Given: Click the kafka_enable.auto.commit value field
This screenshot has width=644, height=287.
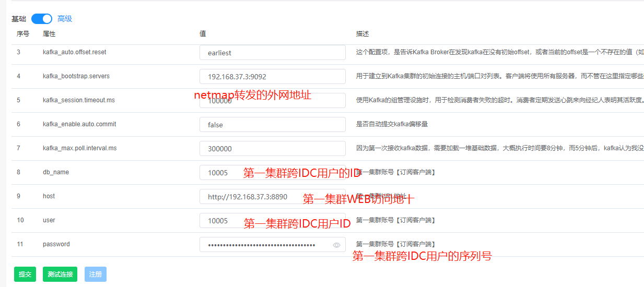Looking at the screenshot, I should point(272,125).
